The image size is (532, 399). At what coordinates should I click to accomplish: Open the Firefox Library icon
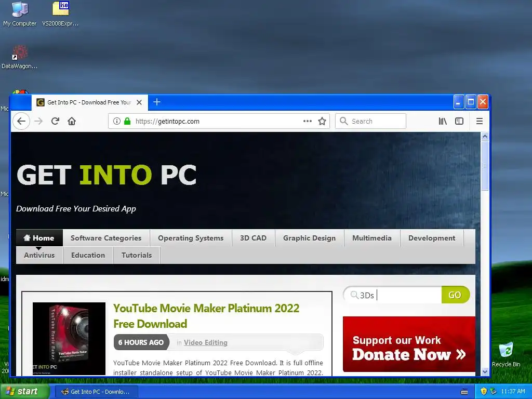443,121
